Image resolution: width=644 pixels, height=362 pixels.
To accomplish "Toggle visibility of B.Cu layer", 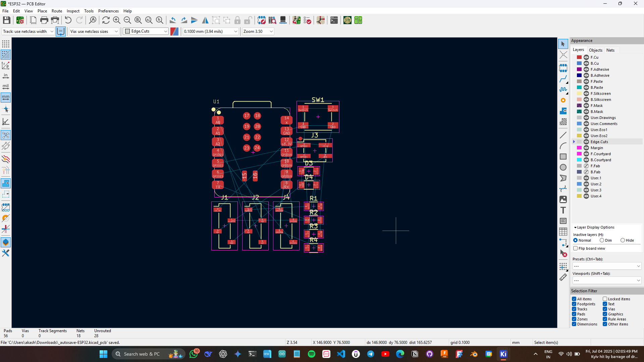I will coord(586,63).
